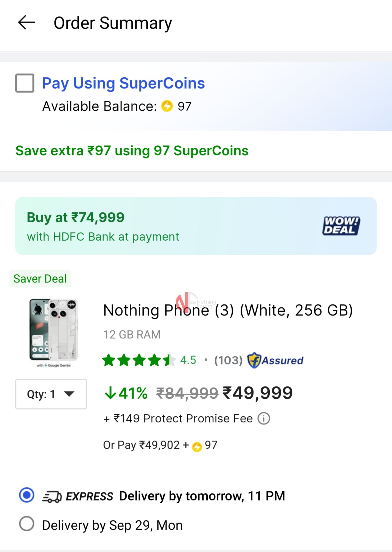
Task: Tap the 41% discount down arrow
Action: point(110,393)
